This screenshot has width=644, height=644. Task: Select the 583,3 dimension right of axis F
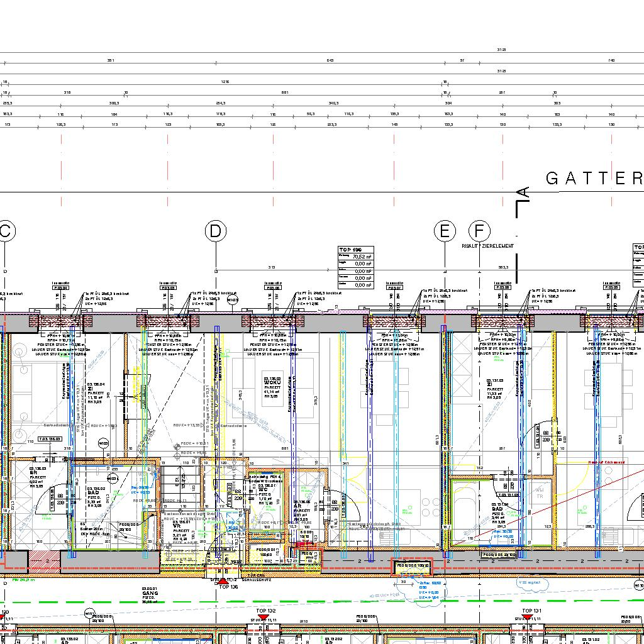click(x=503, y=267)
